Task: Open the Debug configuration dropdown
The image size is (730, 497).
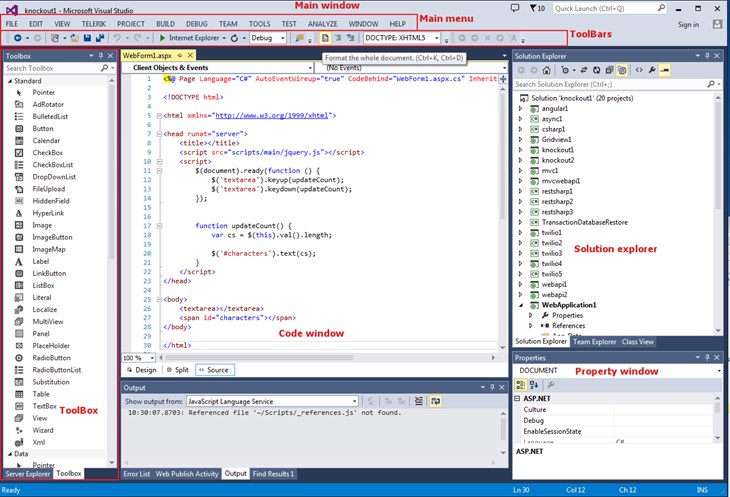Action: [x=268, y=38]
